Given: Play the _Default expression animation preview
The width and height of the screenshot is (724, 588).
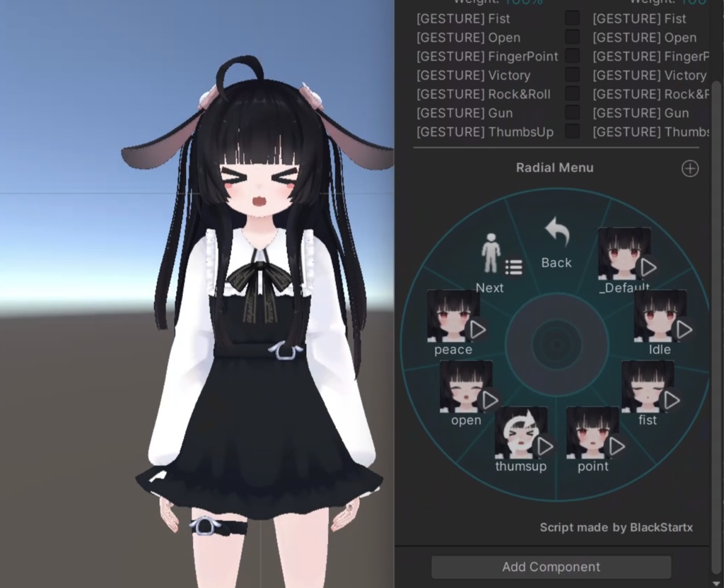Looking at the screenshot, I should click(x=648, y=268).
